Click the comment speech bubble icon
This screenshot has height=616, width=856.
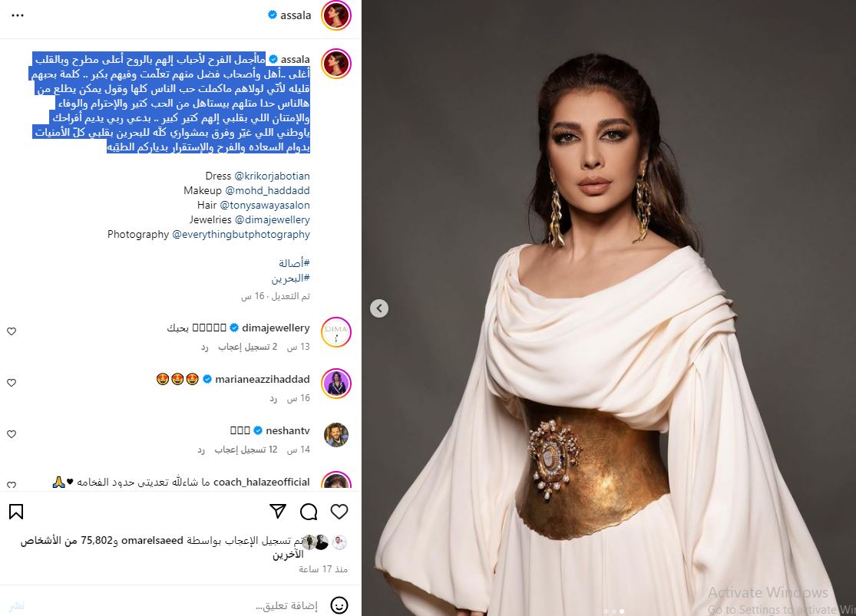tap(309, 511)
